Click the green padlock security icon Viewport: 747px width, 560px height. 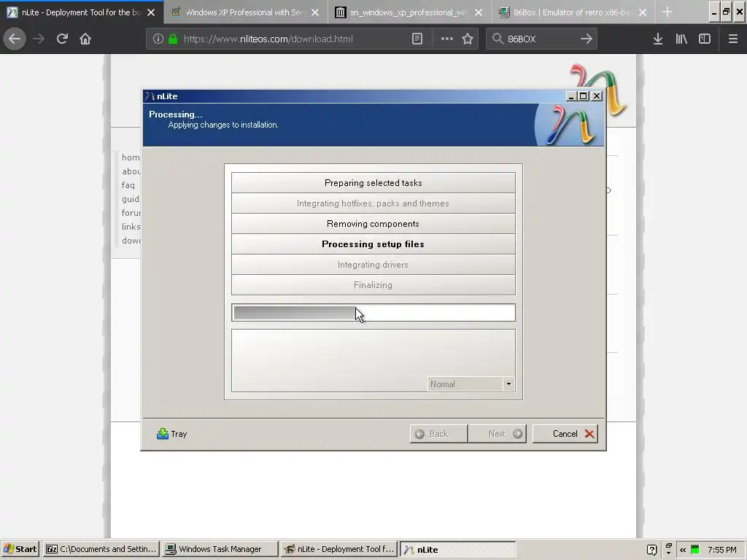[173, 39]
